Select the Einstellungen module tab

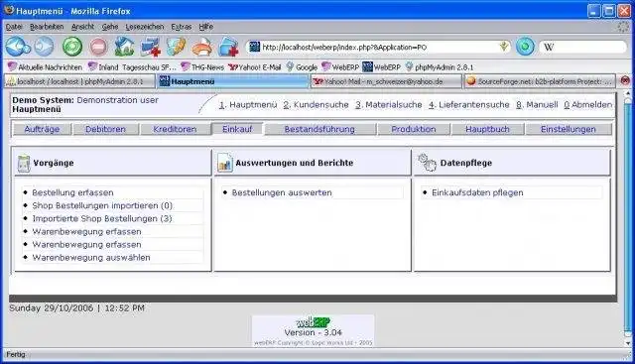point(569,129)
